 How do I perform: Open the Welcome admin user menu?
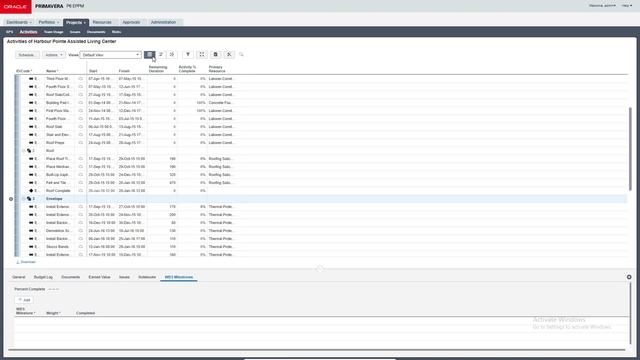point(602,6)
